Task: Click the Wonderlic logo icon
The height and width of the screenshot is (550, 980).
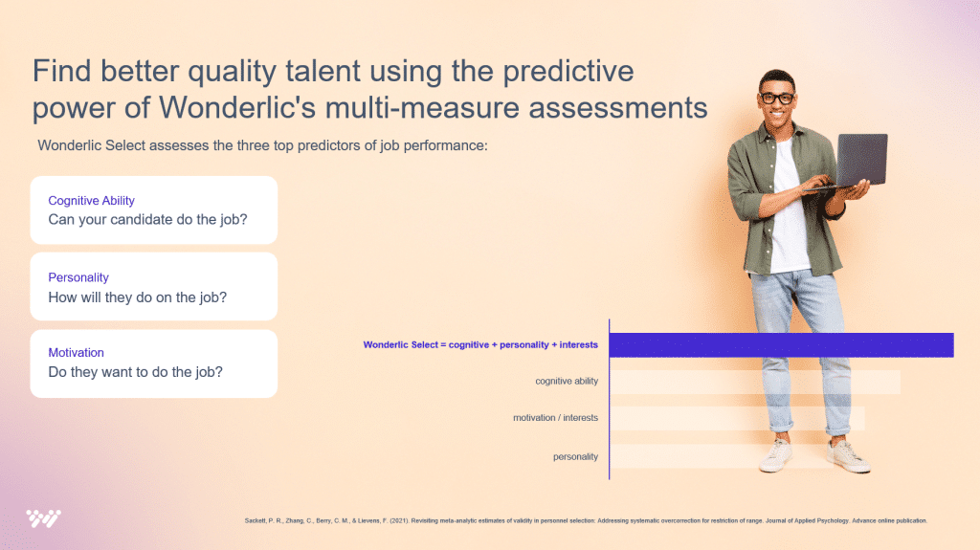Action: click(x=43, y=518)
